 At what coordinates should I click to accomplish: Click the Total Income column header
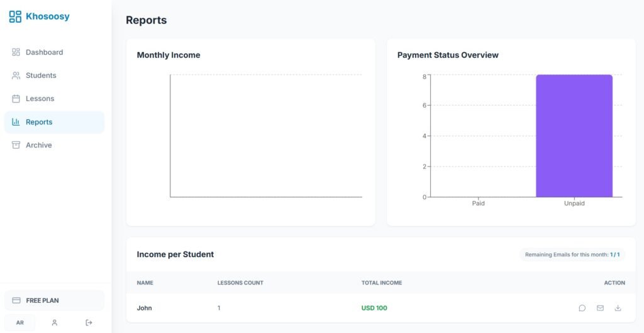(381, 283)
